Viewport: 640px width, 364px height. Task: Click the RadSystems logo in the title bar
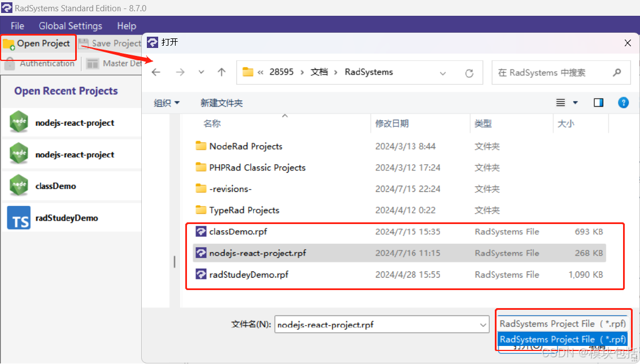[7, 8]
